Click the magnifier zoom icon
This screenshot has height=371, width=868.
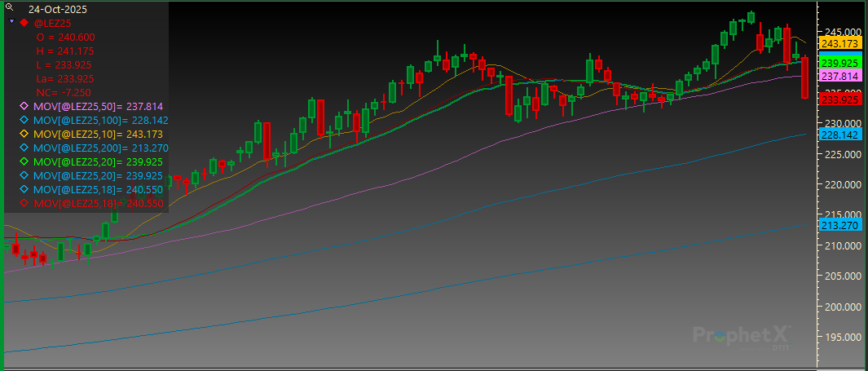pos(8,8)
